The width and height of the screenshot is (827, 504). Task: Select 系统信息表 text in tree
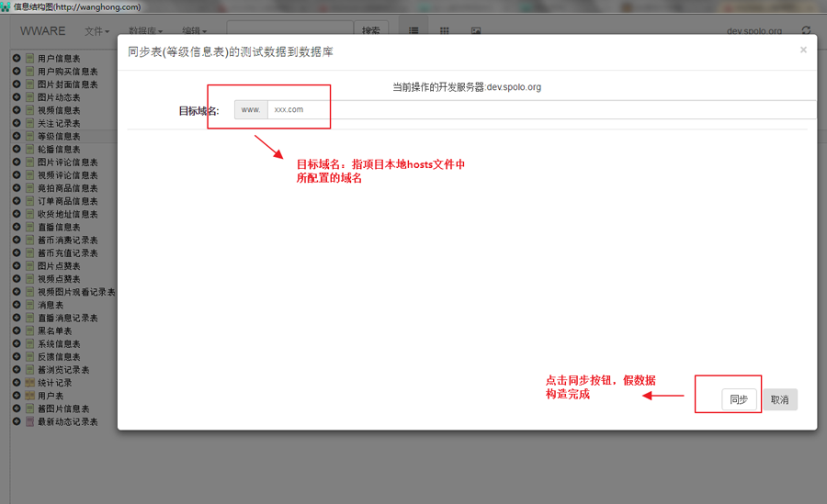point(59,343)
